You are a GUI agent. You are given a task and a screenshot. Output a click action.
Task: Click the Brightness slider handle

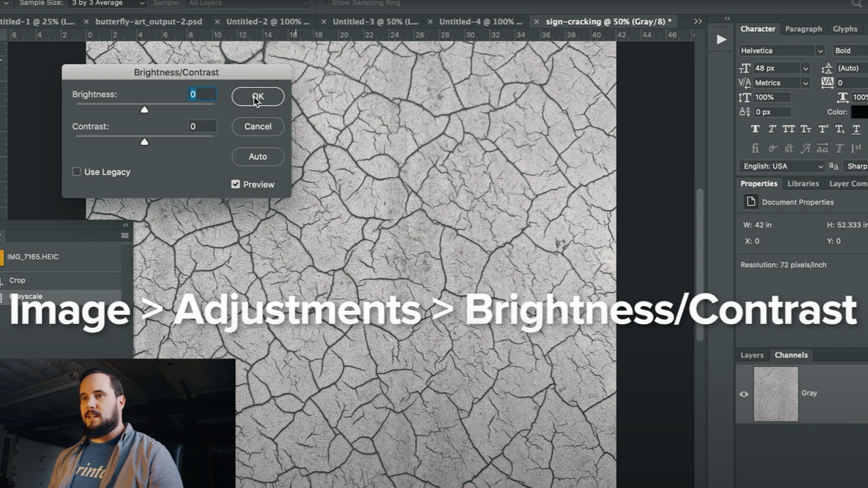(144, 109)
